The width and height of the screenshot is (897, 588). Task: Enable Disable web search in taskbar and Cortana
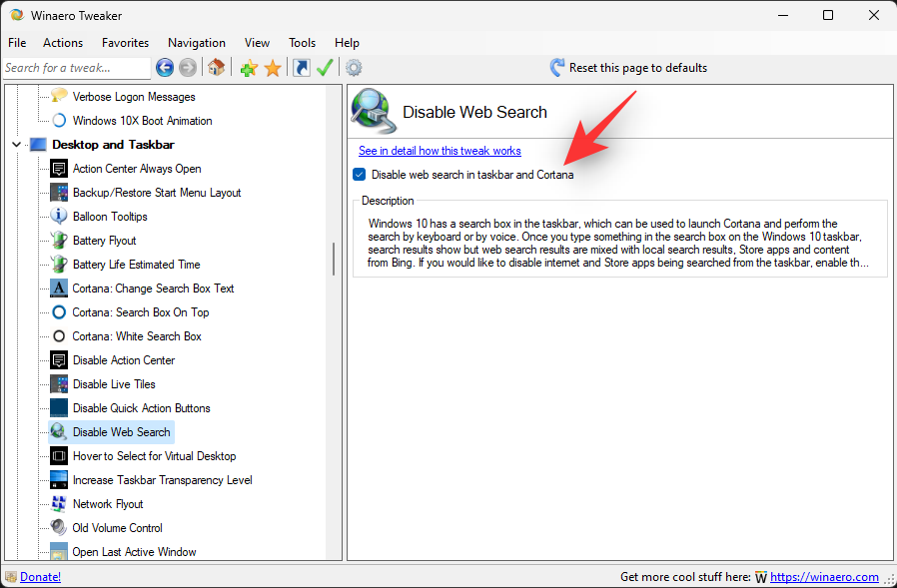[359, 175]
